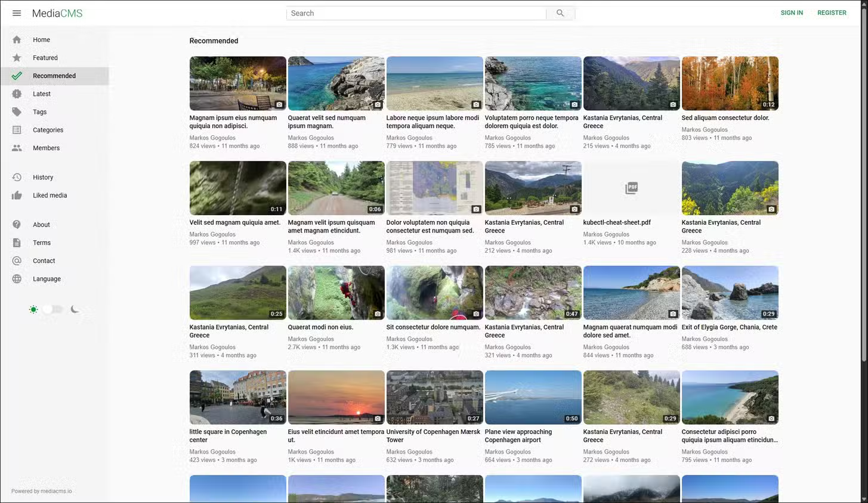
Task: Click the Language globe icon
Action: coord(17,279)
